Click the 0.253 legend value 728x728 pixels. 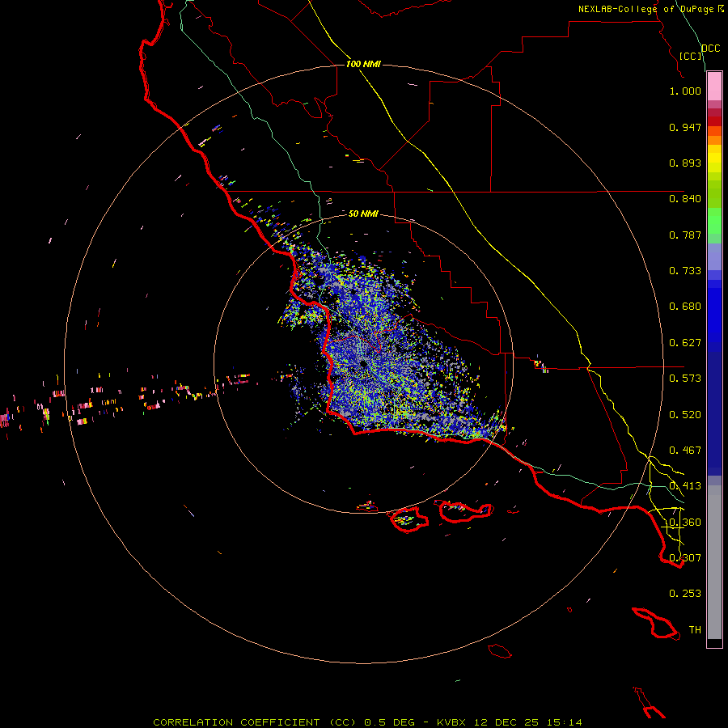[x=685, y=594]
